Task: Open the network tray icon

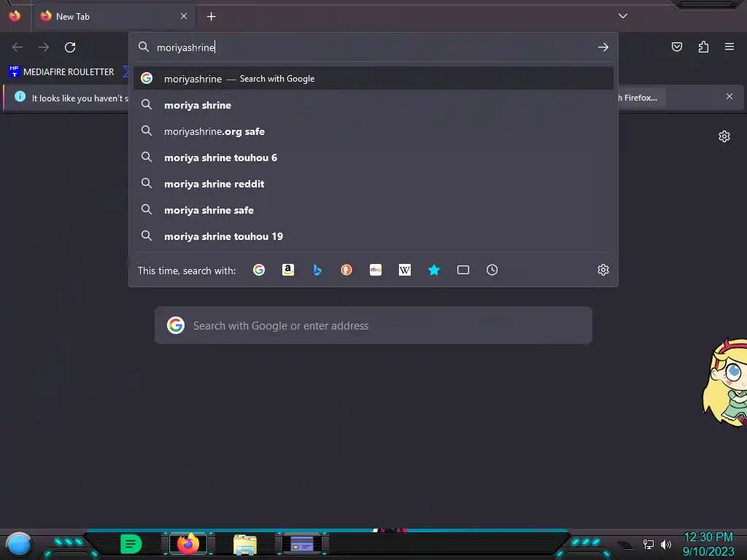Action: (x=649, y=544)
